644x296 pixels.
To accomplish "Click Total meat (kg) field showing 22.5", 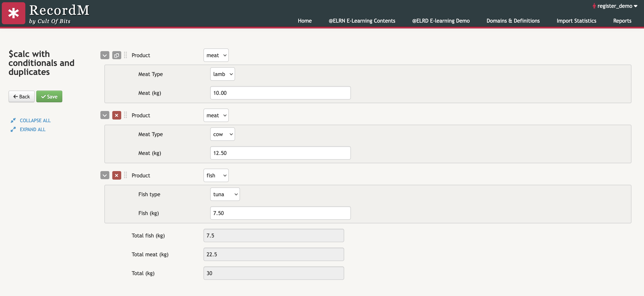I will pyautogui.click(x=274, y=254).
